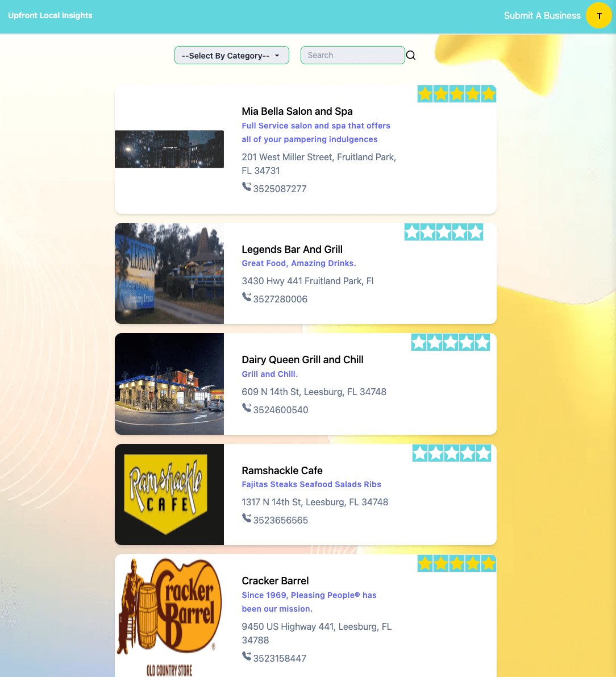Click phone number 3523158447
Image resolution: width=616 pixels, height=677 pixels.
coord(280,658)
